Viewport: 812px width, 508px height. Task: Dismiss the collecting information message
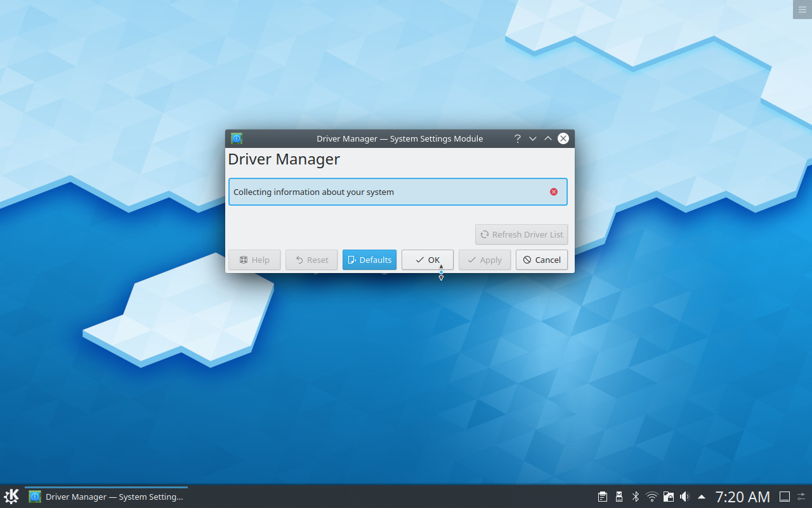tap(554, 192)
